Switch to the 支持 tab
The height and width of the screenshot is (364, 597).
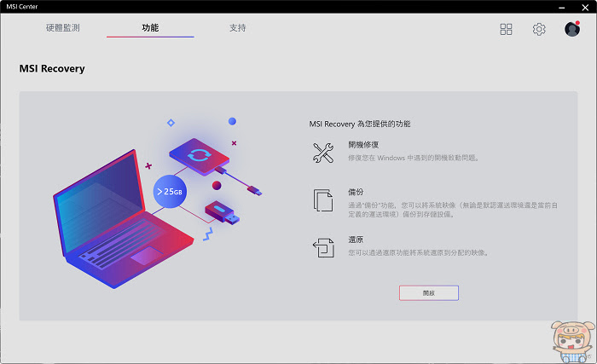pos(238,28)
